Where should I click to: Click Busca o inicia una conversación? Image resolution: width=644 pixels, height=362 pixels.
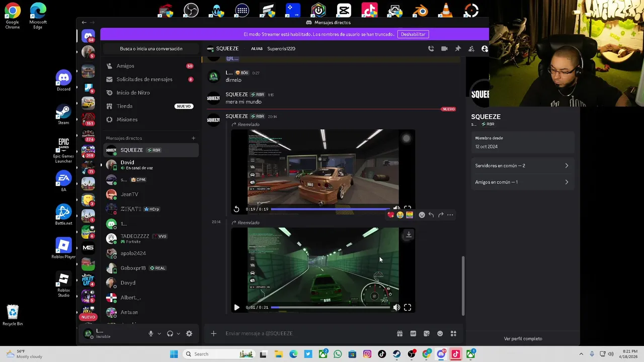coord(151,49)
